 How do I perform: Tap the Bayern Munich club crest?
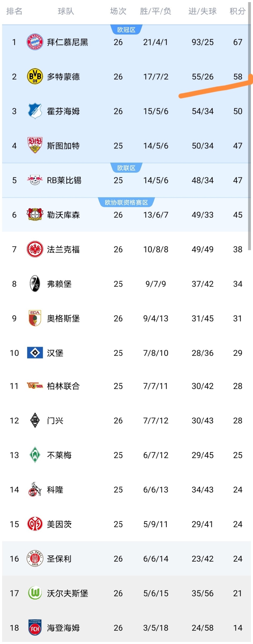pyautogui.click(x=35, y=42)
